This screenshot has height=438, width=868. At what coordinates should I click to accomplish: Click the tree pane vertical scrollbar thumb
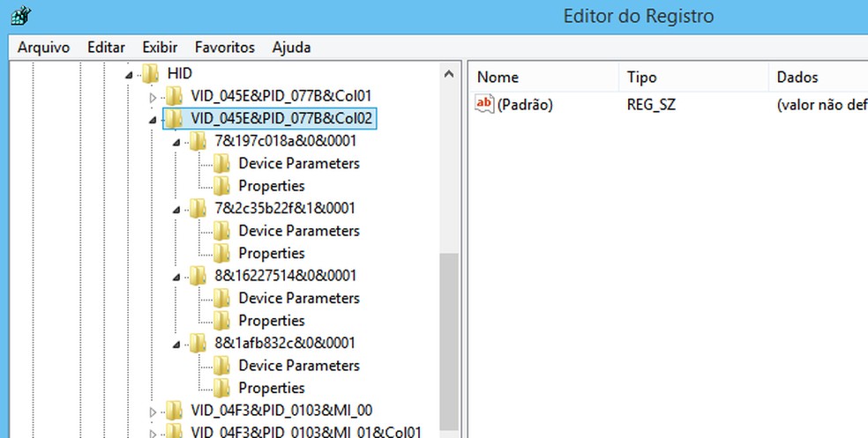[x=449, y=342]
